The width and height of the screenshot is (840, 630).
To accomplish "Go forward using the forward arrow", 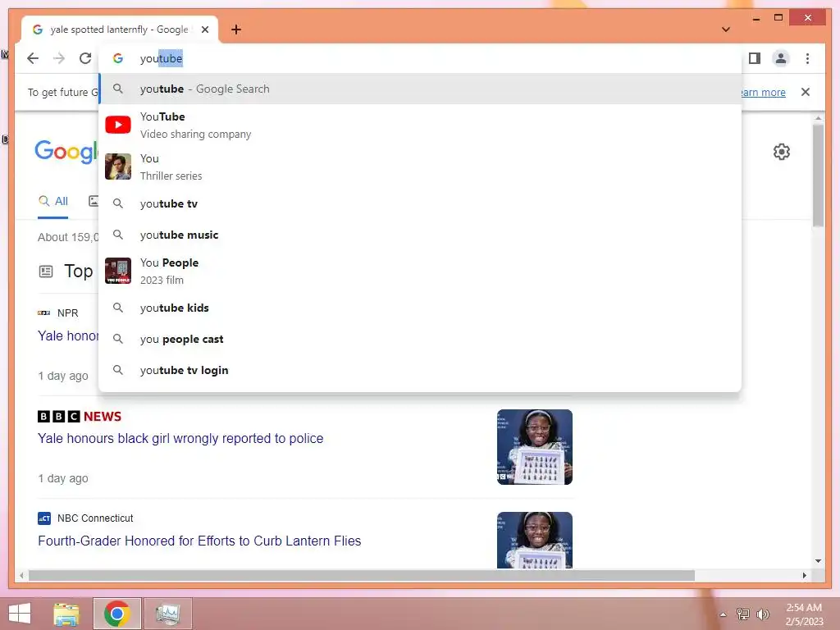I will (59, 58).
